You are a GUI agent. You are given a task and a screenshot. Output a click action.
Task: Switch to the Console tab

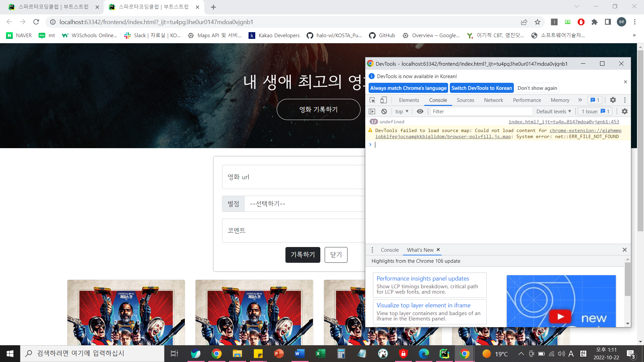(438, 100)
